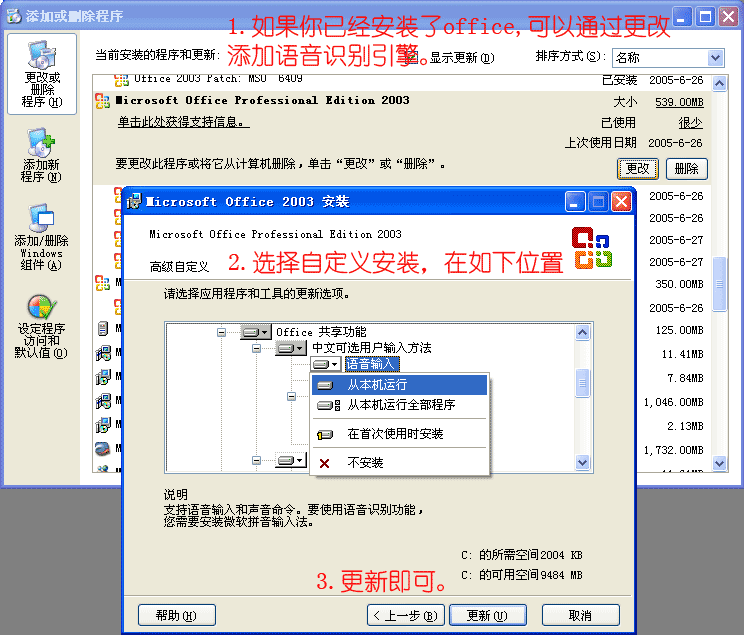Click Microsoft Office Professional Edition 2003 entry icon
Viewport: 744px width, 635px height.
[x=102, y=101]
